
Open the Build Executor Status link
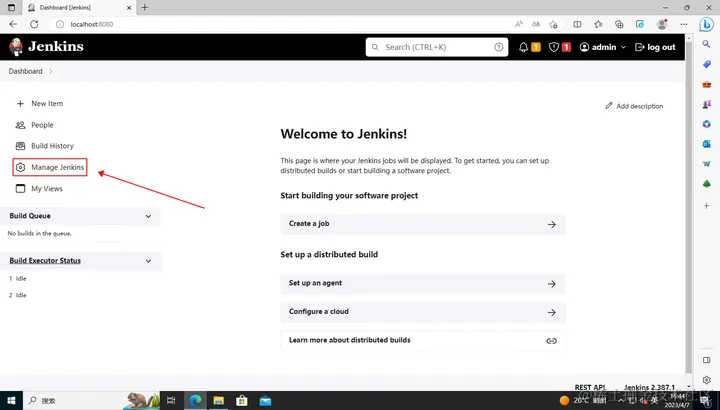click(45, 261)
